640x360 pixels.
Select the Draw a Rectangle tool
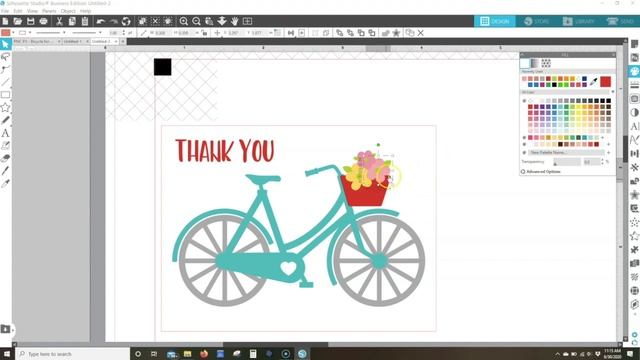tap(5, 95)
